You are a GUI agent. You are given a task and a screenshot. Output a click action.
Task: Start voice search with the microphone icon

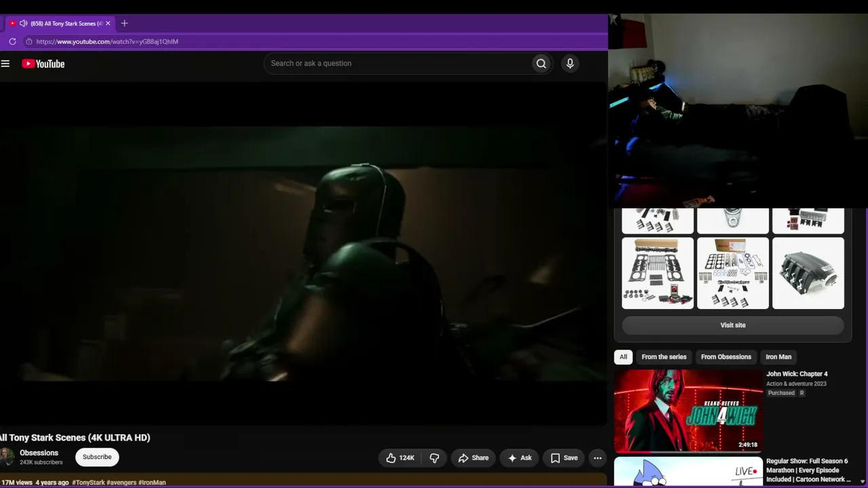coord(570,64)
